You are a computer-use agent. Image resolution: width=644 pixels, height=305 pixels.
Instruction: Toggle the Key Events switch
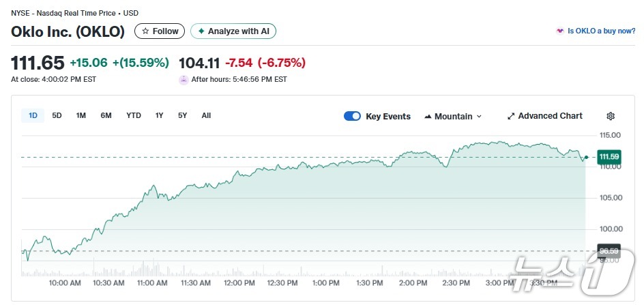tap(352, 116)
